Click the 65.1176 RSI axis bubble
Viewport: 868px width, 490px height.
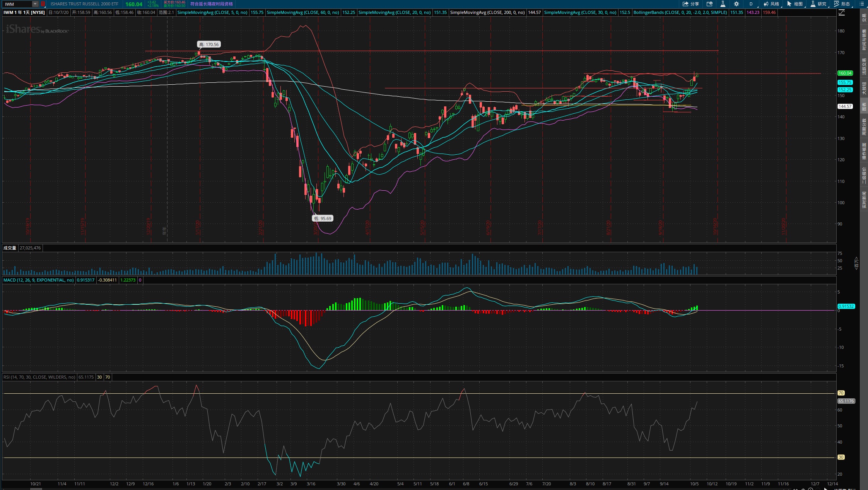point(846,401)
